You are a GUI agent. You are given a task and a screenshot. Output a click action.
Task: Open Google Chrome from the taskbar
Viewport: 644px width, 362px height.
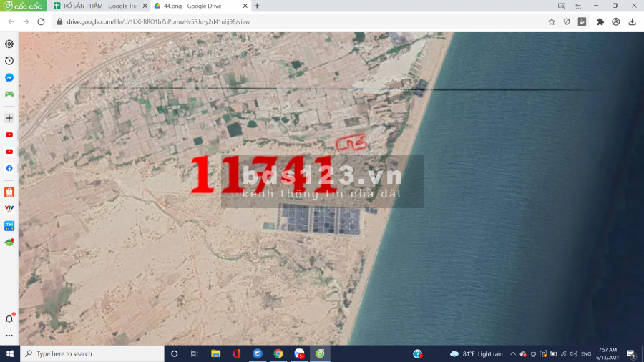[278, 353]
